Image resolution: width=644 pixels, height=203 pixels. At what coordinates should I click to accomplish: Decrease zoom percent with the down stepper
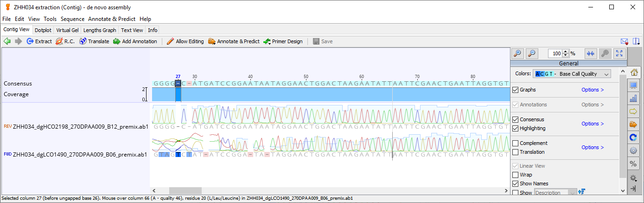click(x=566, y=55)
